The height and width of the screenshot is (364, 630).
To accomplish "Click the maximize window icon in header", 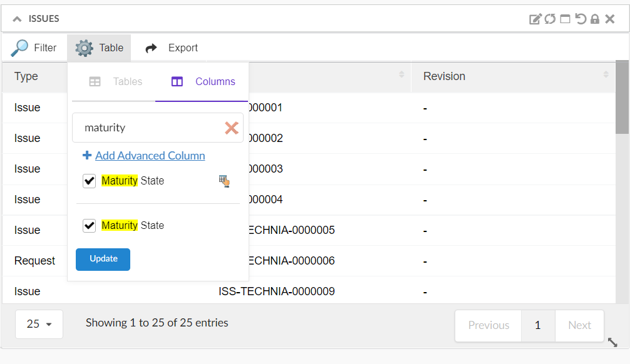I will pos(565,19).
